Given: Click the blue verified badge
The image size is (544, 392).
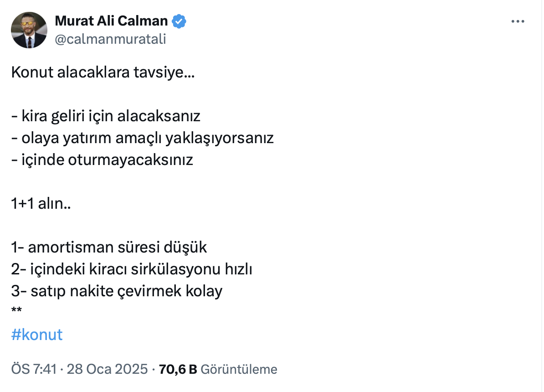Looking at the screenshot, I should click(179, 21).
